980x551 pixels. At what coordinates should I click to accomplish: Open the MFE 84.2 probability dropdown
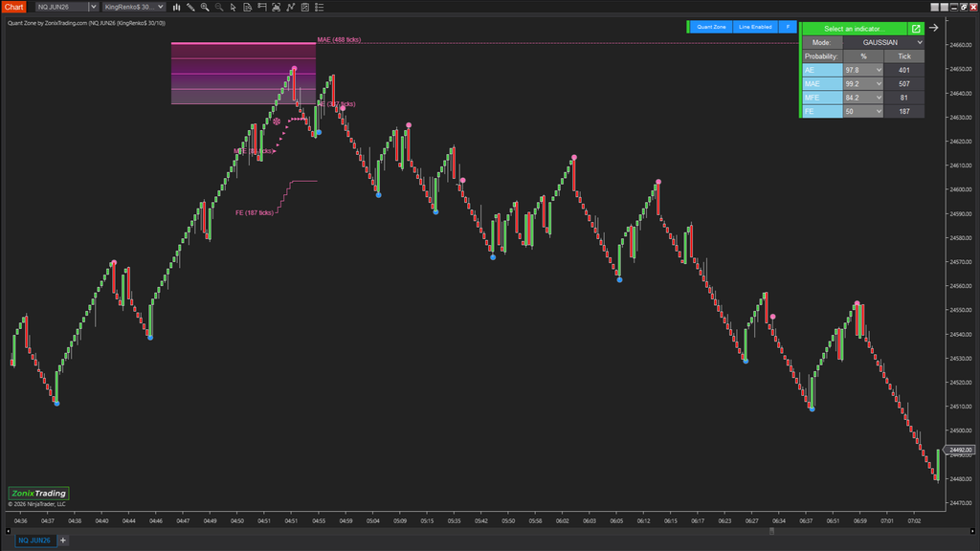click(863, 98)
